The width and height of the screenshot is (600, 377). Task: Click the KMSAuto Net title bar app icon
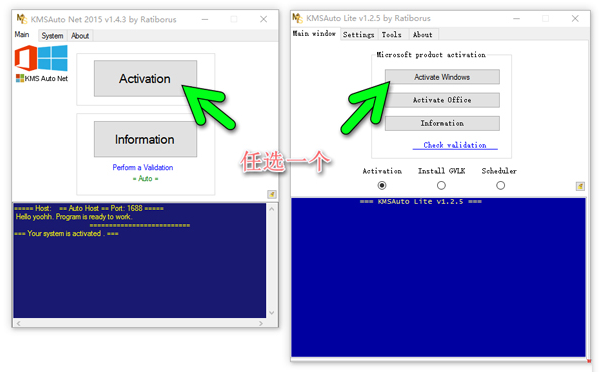click(x=22, y=19)
